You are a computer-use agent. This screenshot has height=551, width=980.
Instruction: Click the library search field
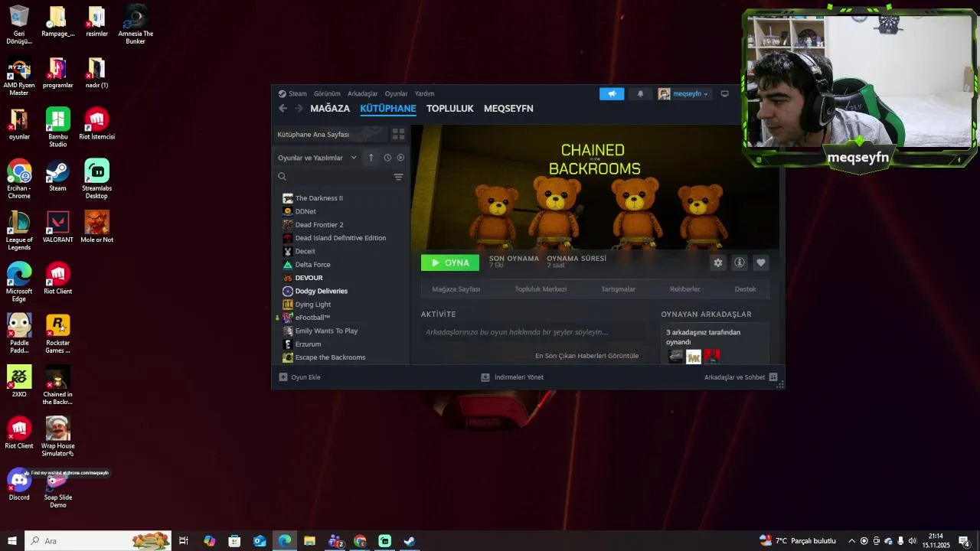(333, 177)
